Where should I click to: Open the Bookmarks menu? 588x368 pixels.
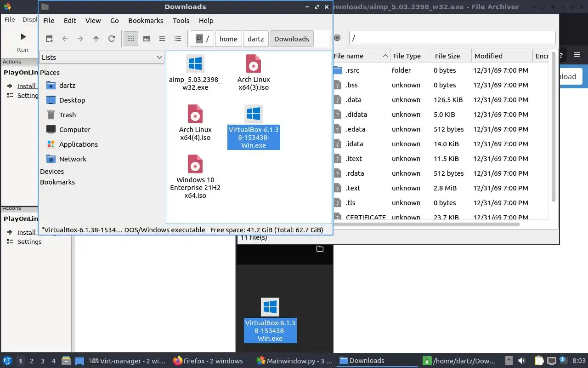[x=146, y=21]
